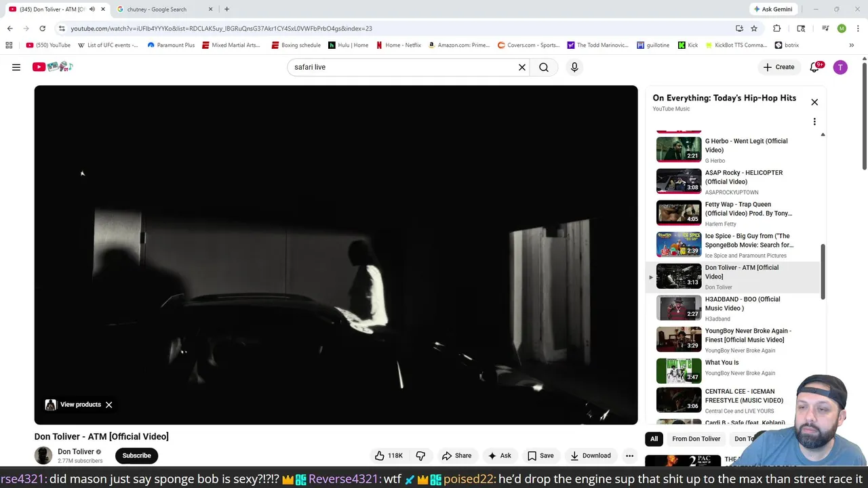Select H3ADBAND - BOO playlist entry
Screen dimensions: 868x488
point(732,308)
